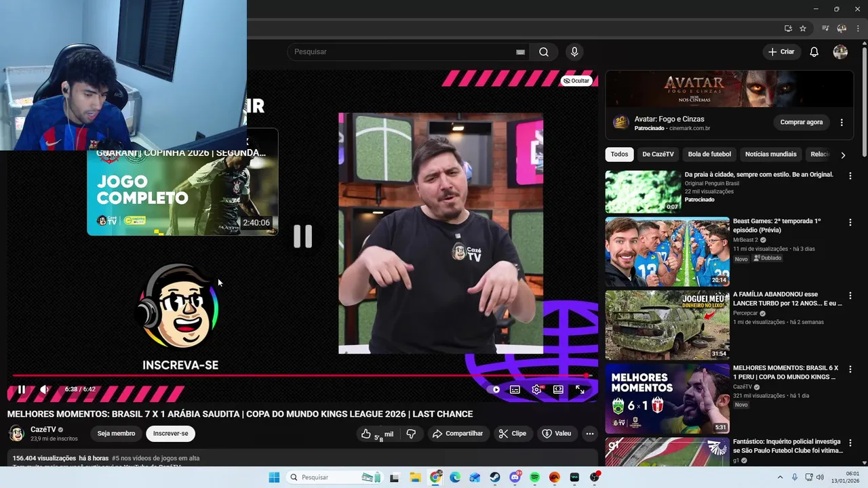Switch to theater mode in the player
Image resolution: width=868 pixels, height=488 pixels.
(558, 390)
